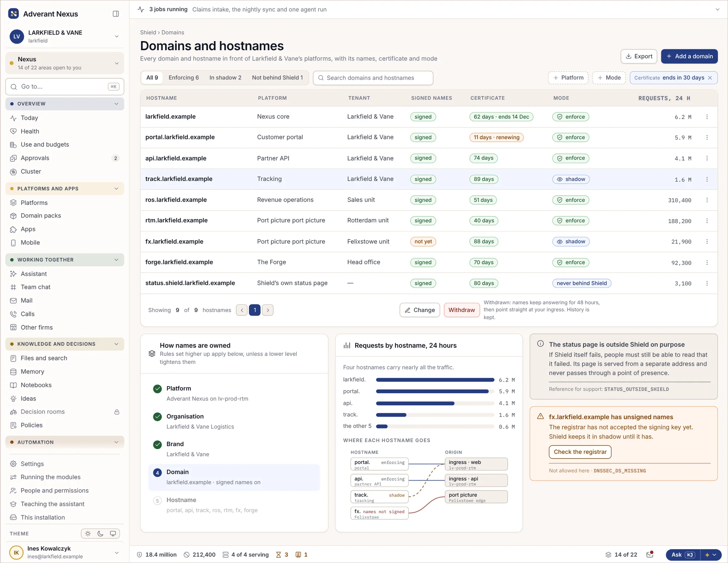This screenshot has width=728, height=563.
Task: Click the Withdraw button
Action: pos(462,310)
